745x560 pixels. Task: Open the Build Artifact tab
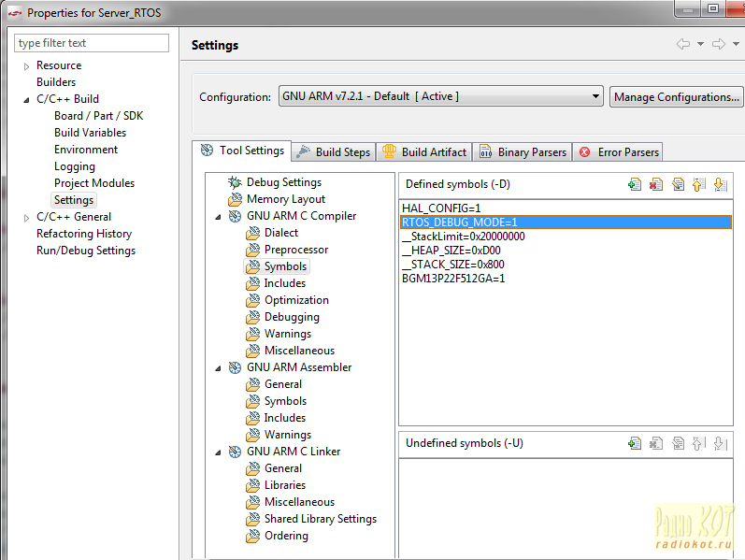pyautogui.click(x=424, y=152)
